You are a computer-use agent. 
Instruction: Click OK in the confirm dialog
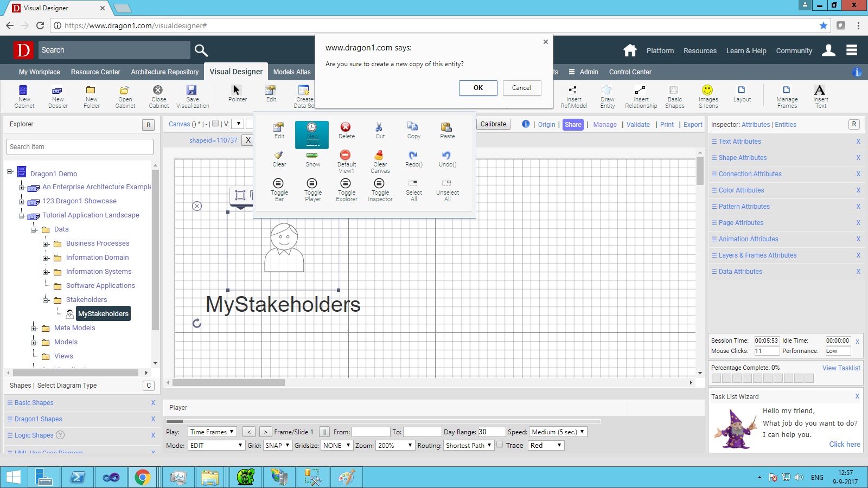[x=478, y=88]
